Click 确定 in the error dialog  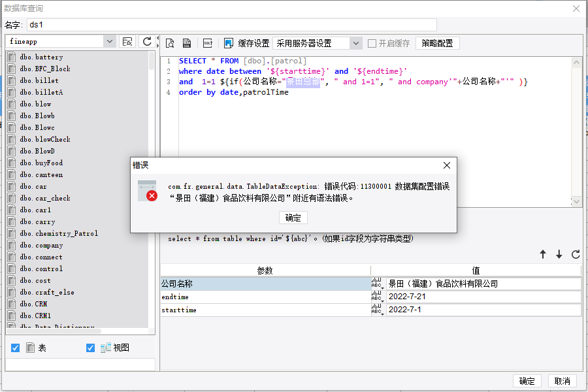(x=293, y=218)
